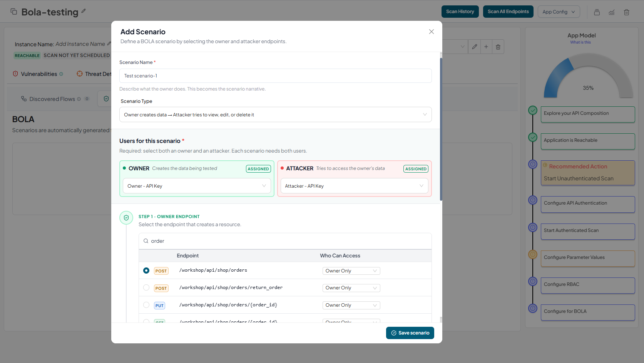
Task: Click the pencil edit icon beside instance dropdown
Action: pyautogui.click(x=475, y=47)
